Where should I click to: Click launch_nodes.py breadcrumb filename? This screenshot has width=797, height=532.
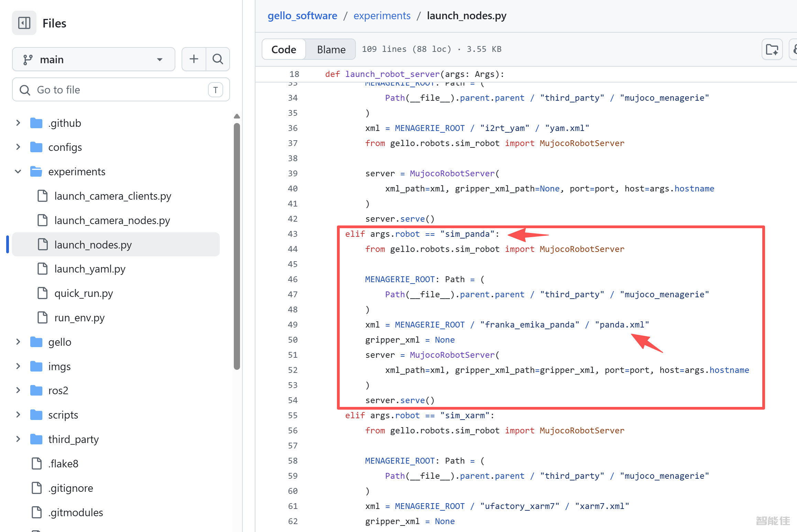(x=467, y=16)
